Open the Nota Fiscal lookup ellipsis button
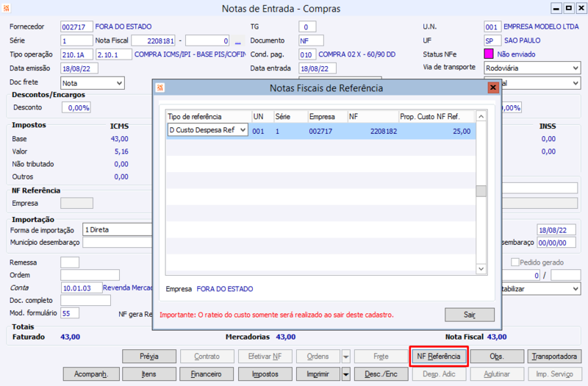This screenshot has width=588, height=386. coord(237,40)
